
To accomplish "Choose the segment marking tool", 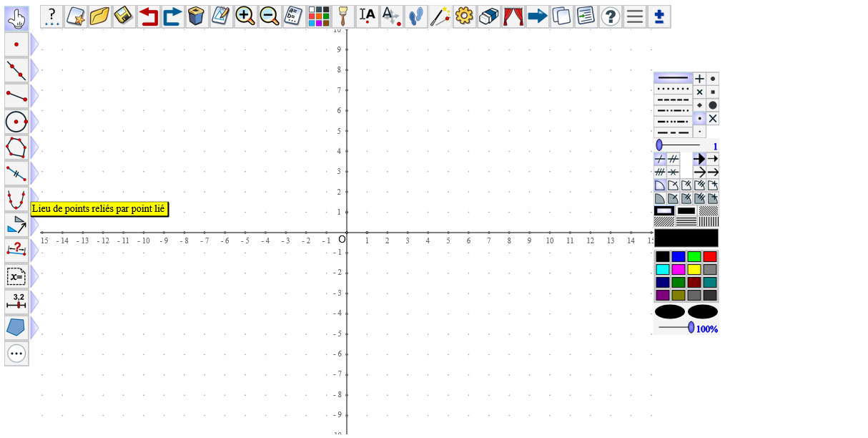I will pyautogui.click(x=16, y=173).
